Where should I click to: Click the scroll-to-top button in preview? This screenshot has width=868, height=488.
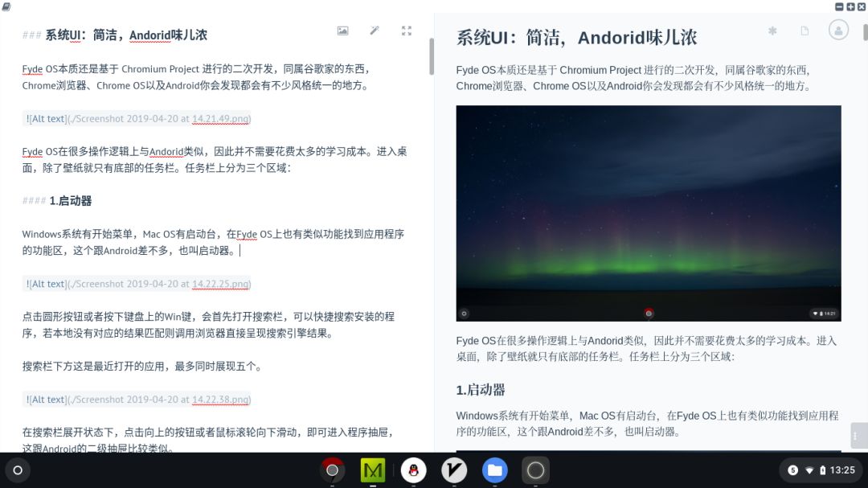point(858,435)
